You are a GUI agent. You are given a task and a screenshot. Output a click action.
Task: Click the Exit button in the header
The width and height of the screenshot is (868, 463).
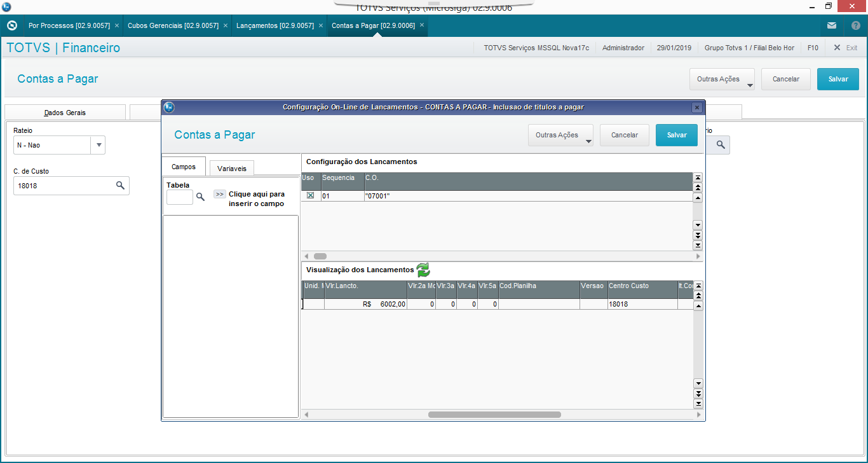pyautogui.click(x=846, y=48)
